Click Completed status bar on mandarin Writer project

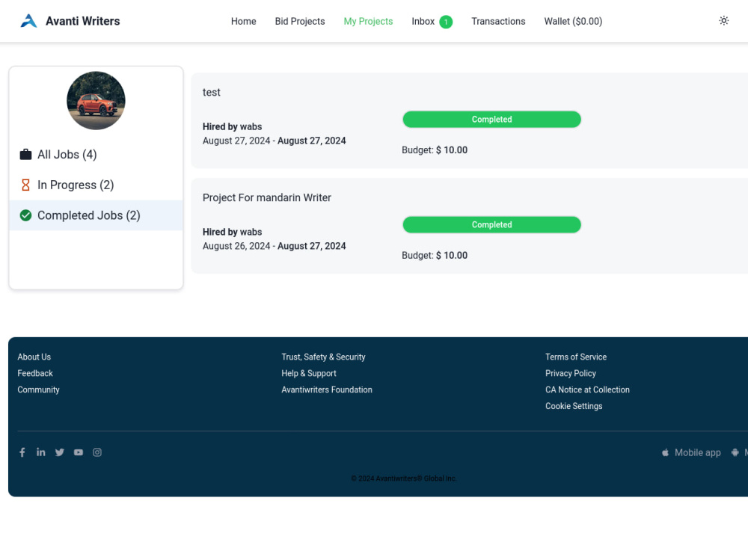492,224
